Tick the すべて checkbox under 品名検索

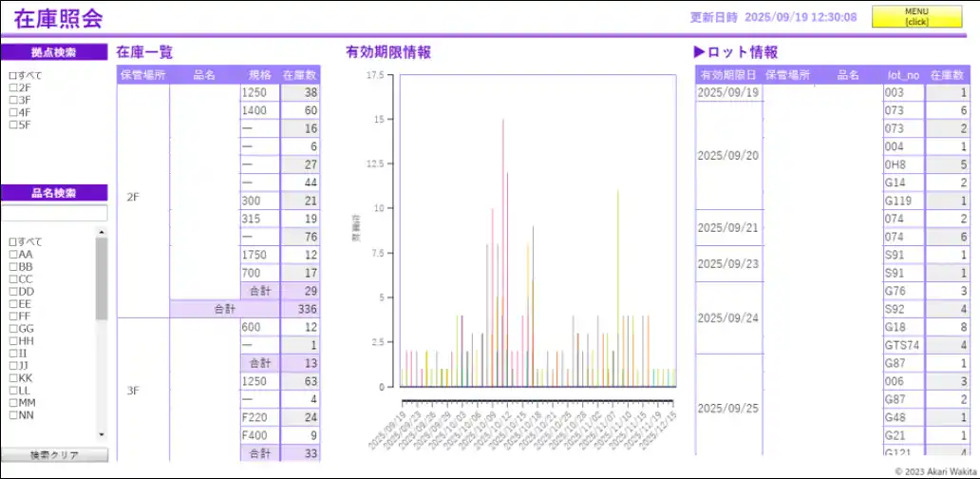(13, 242)
